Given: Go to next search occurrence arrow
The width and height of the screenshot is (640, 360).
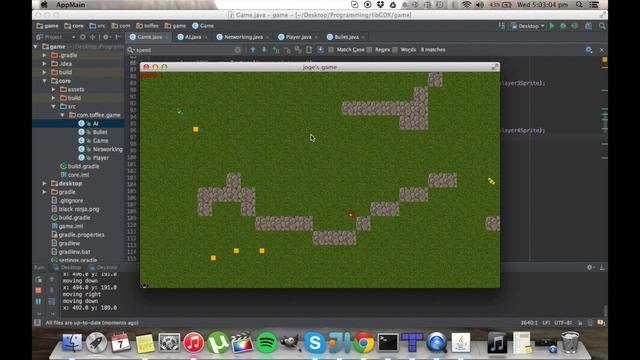Looking at the screenshot, I should 264,50.
